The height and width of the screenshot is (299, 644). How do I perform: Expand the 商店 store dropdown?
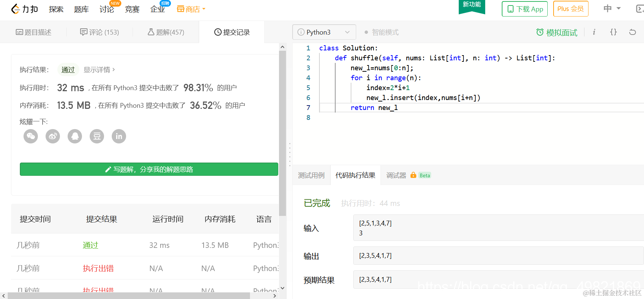point(191,9)
